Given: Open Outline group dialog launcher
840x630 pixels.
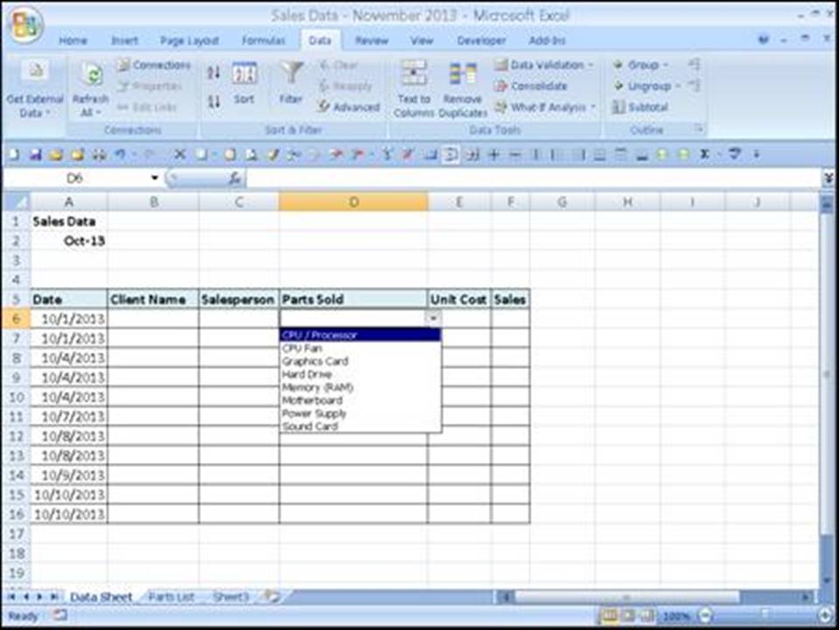Looking at the screenshot, I should (x=699, y=129).
